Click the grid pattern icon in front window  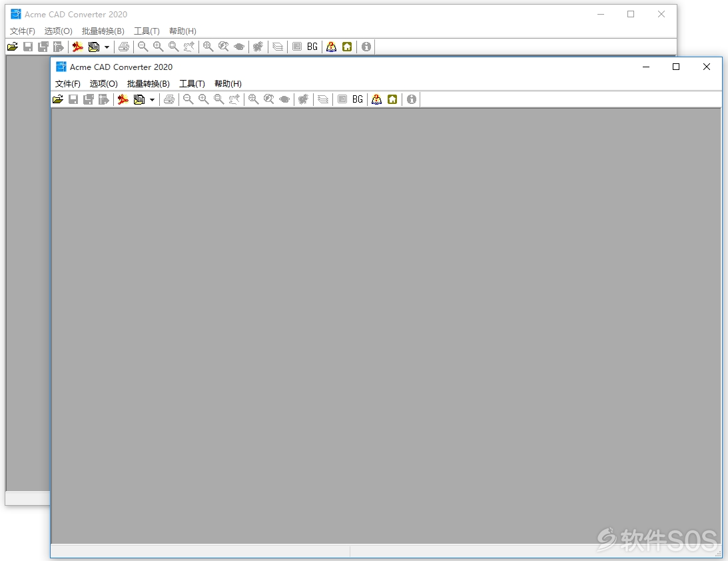click(x=342, y=99)
